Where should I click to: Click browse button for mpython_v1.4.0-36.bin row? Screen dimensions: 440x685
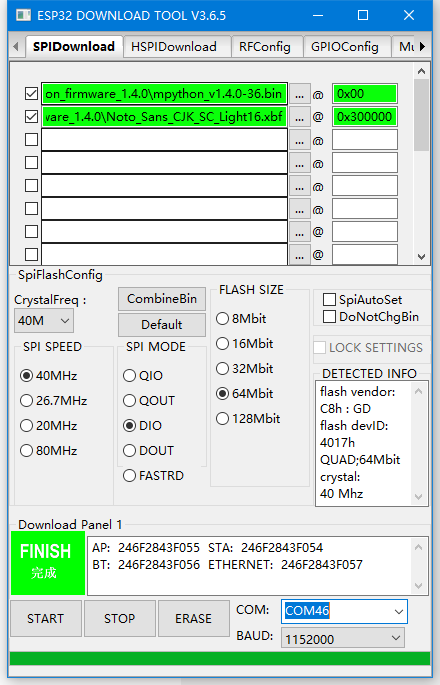tap(300, 94)
